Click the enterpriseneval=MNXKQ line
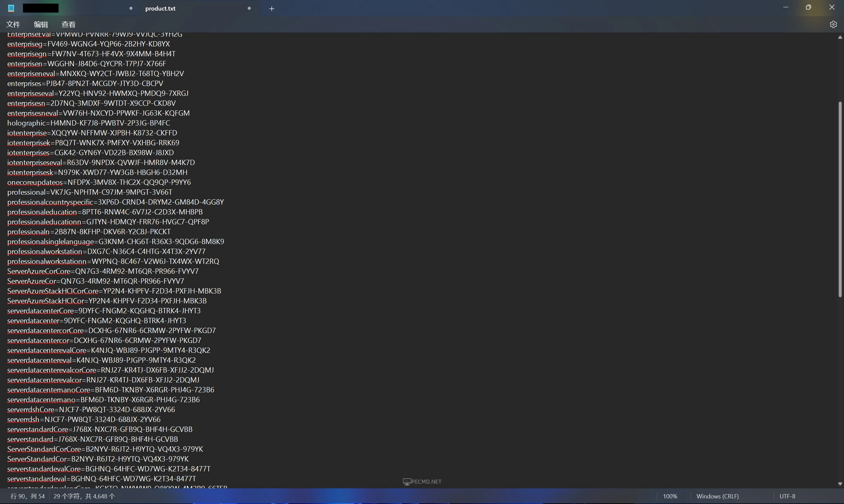 click(x=96, y=73)
